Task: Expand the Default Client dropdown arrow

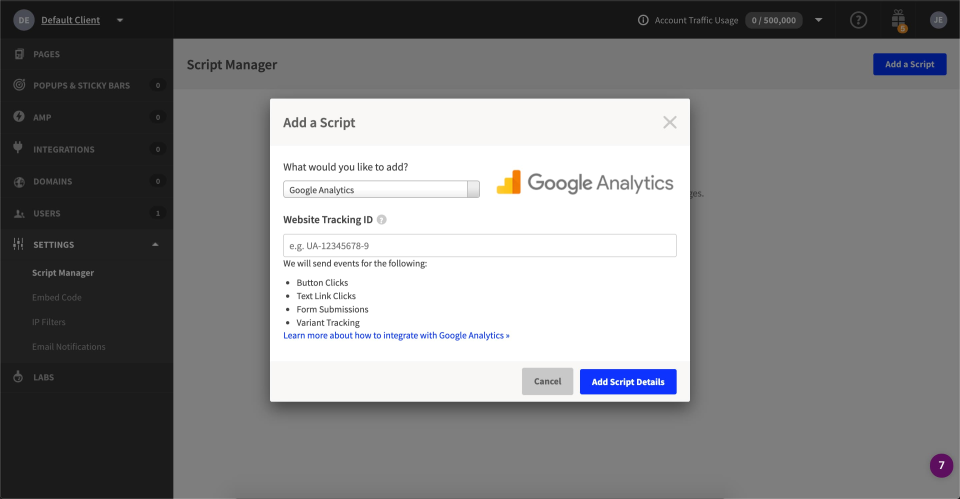Action: [x=120, y=20]
